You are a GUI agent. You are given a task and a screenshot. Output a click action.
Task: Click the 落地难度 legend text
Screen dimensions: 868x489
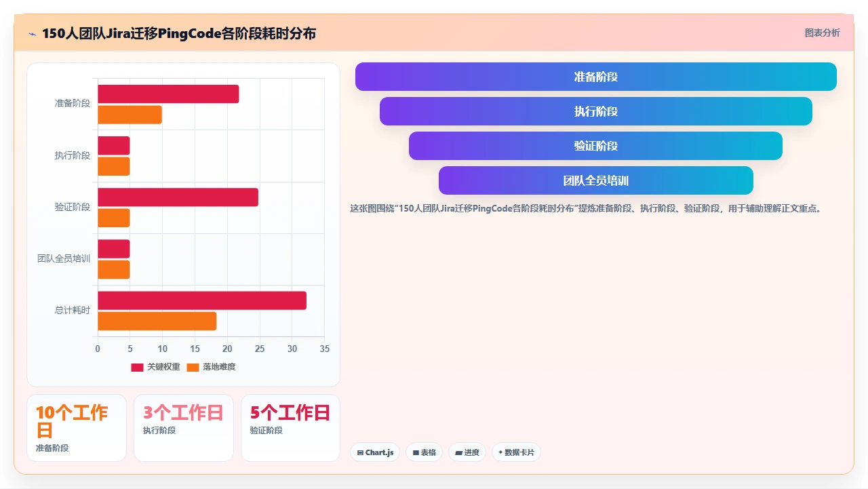pyautogui.click(x=219, y=367)
